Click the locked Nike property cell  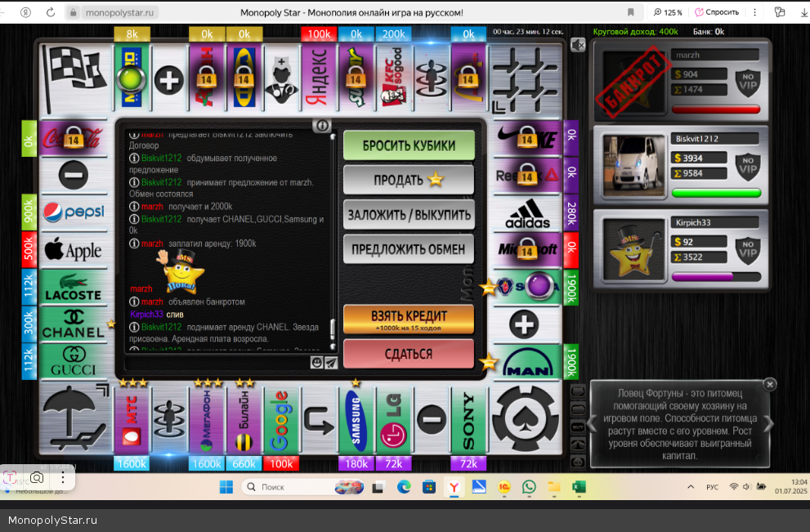pos(527,138)
